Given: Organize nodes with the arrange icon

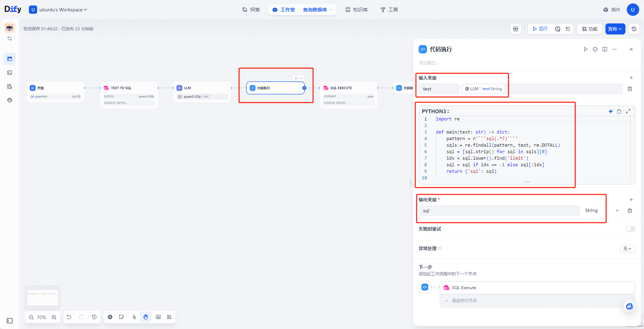Looking at the screenshot, I should point(169,317).
